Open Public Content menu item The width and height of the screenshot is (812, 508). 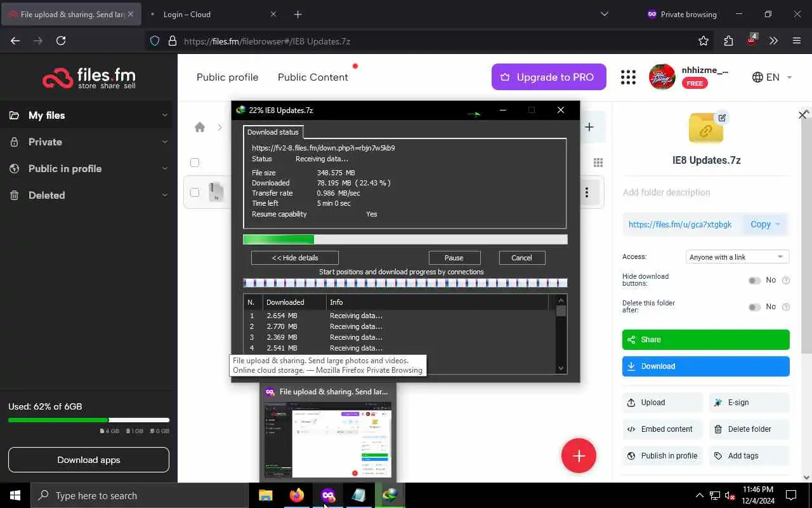coord(313,77)
